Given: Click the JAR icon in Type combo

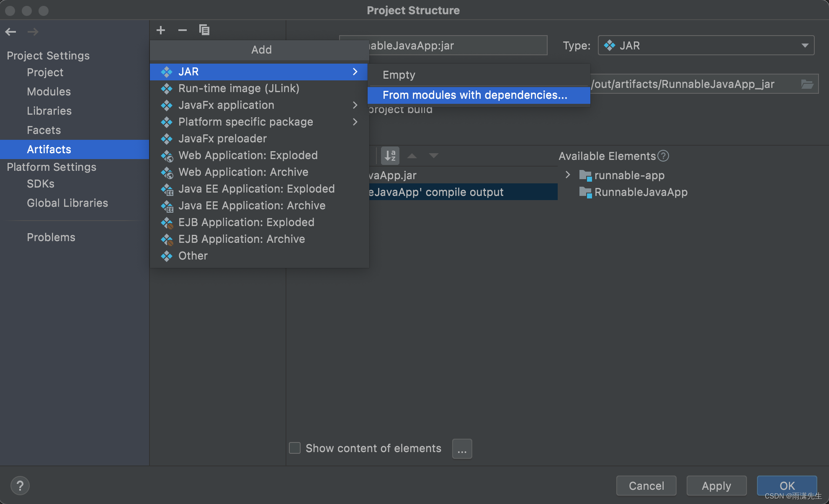Looking at the screenshot, I should (x=610, y=46).
